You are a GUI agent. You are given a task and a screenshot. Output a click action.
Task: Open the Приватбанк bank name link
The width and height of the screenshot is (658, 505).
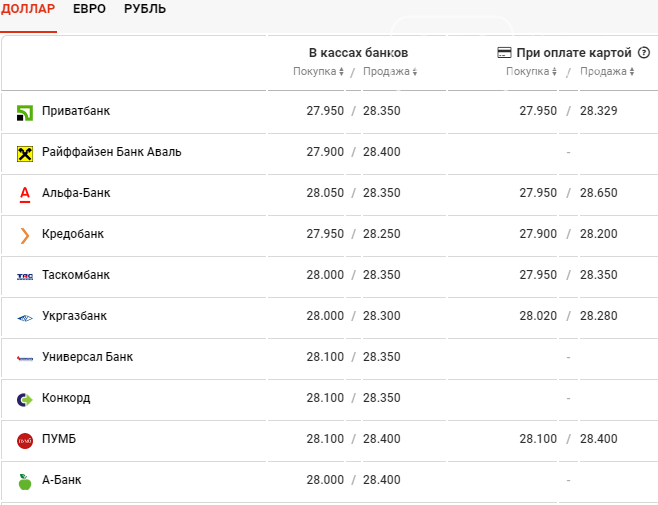click(76, 111)
